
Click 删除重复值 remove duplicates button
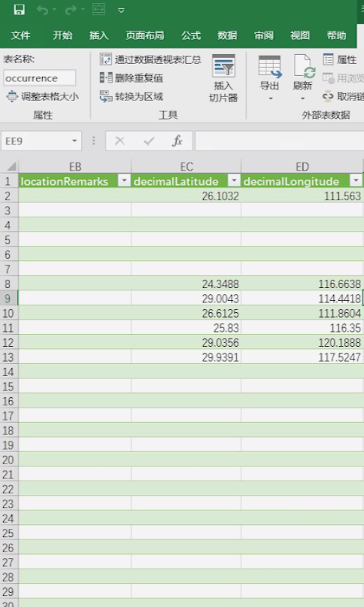(132, 77)
